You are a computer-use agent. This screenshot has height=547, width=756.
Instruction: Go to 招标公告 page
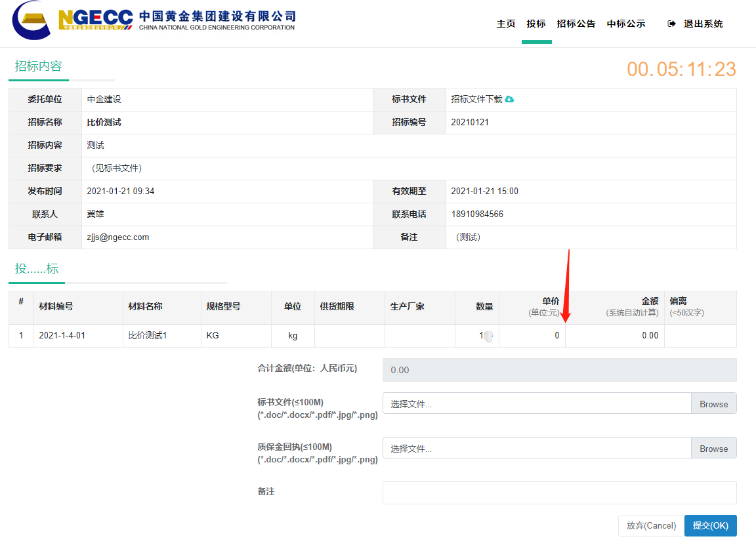pyautogui.click(x=576, y=24)
